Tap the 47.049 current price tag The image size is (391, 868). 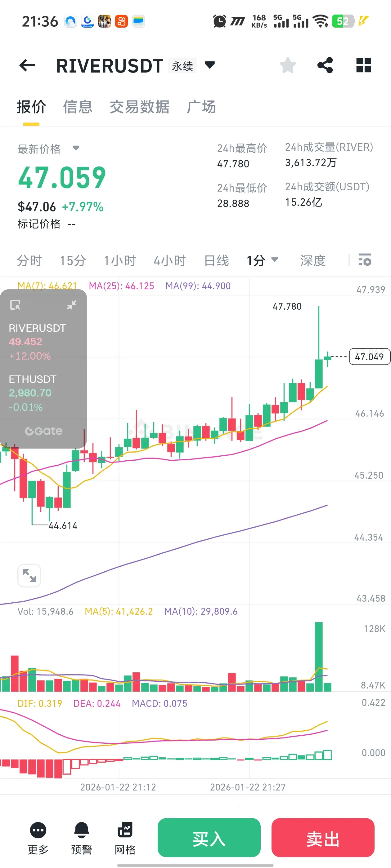[x=369, y=356]
